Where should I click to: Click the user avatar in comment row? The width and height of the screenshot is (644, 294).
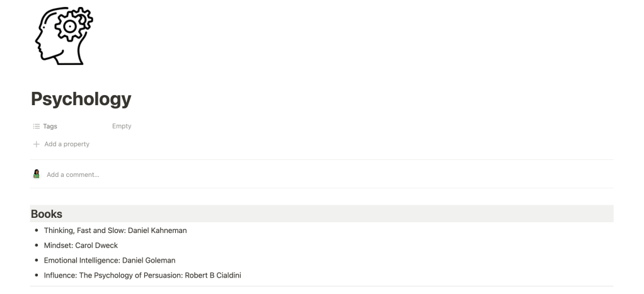click(x=36, y=174)
